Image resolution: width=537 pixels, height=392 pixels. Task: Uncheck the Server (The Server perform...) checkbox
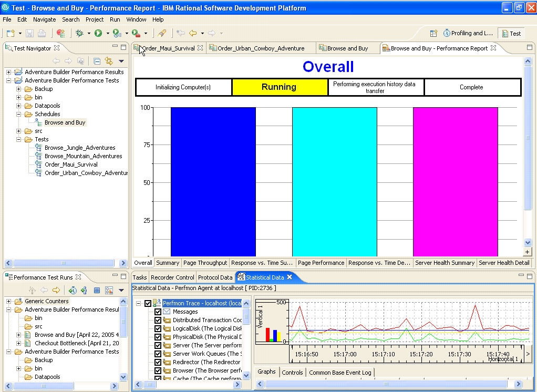tap(158, 345)
